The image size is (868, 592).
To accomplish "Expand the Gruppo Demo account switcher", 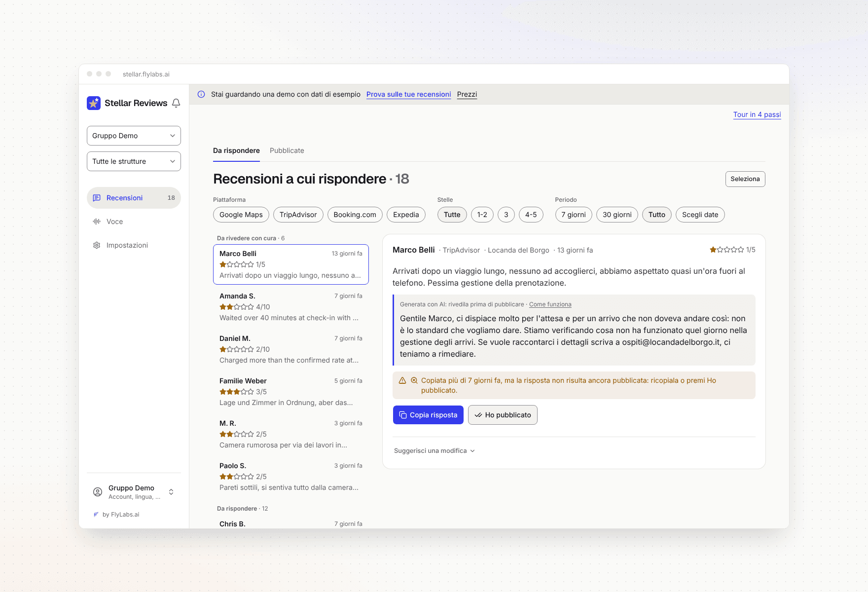I will 134,492.
